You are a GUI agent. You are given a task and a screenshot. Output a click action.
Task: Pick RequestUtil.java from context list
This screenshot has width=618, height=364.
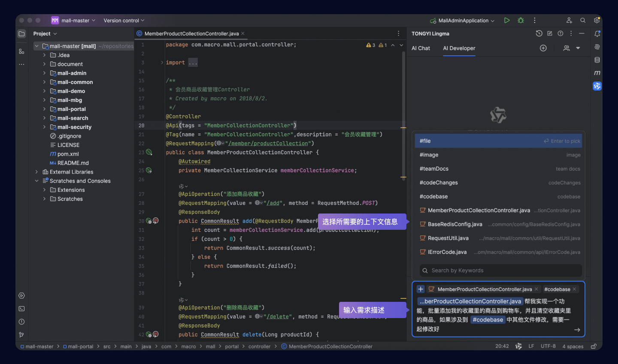498,238
